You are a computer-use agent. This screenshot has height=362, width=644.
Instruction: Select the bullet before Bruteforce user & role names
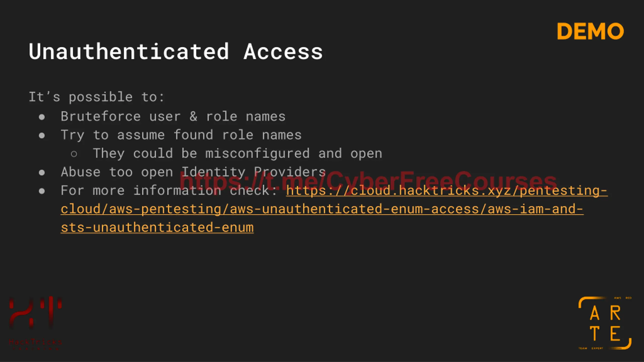pyautogui.click(x=42, y=117)
